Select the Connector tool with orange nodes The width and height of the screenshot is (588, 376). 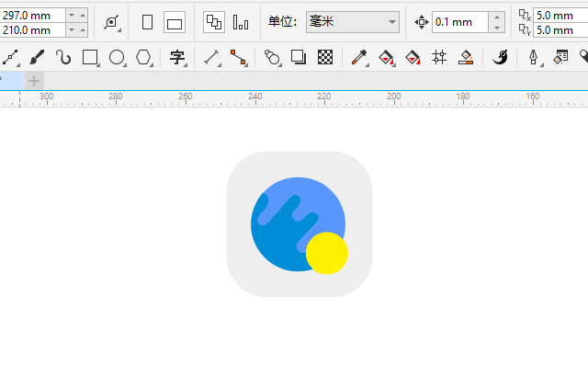tap(239, 57)
